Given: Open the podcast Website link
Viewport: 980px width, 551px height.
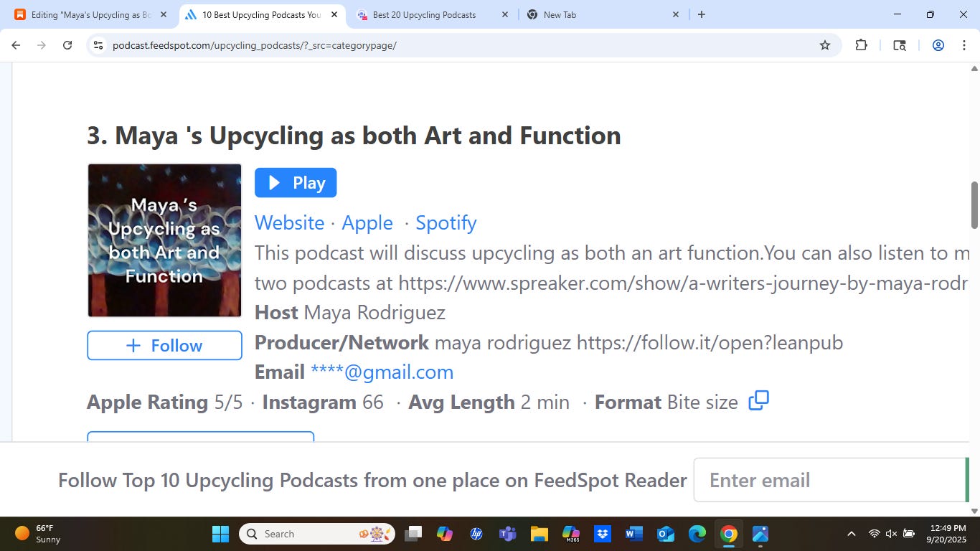Looking at the screenshot, I should pos(290,222).
